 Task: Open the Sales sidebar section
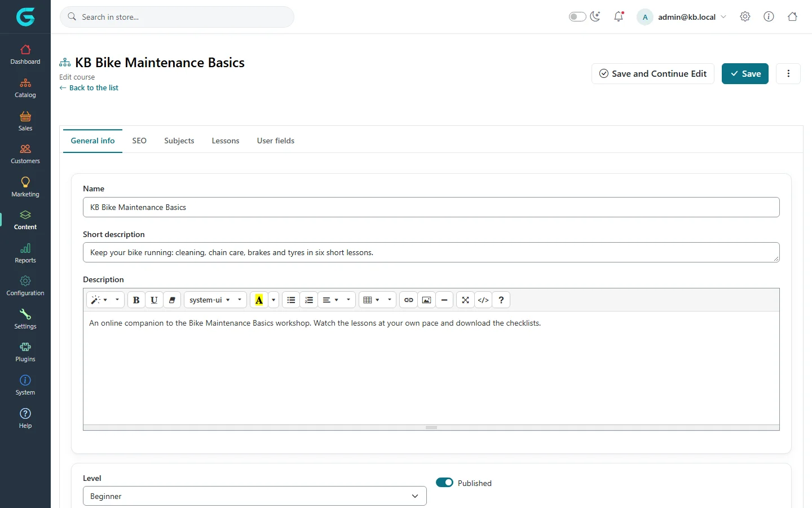(x=25, y=121)
